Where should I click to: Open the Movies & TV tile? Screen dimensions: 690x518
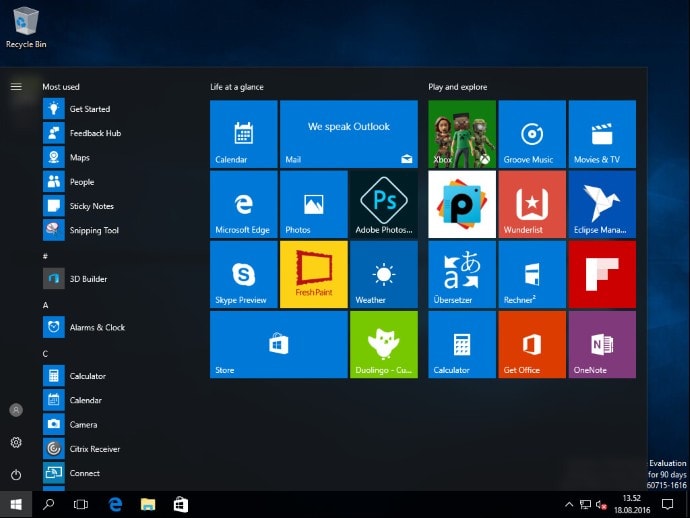602,134
